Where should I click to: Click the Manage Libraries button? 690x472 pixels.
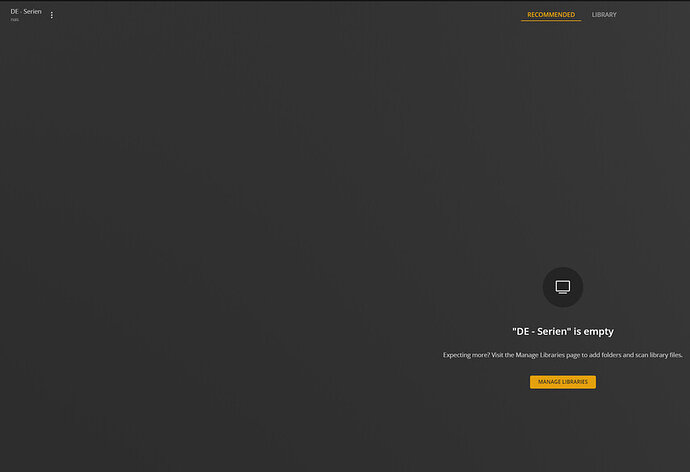coord(563,382)
